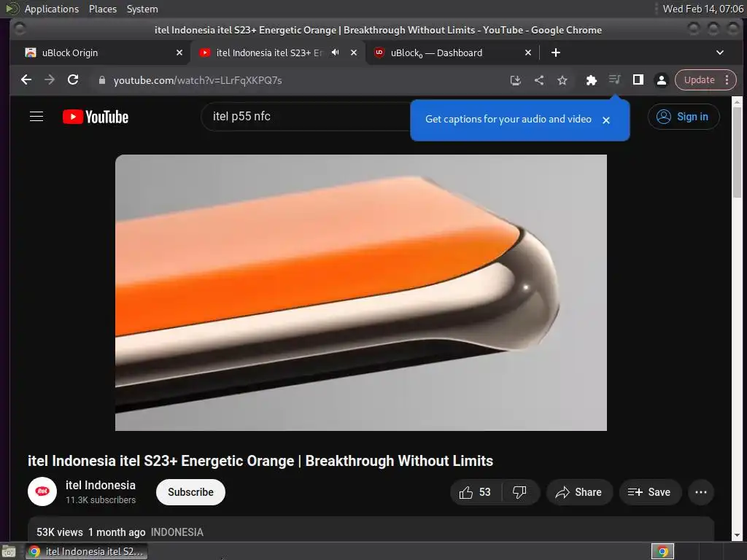
Task: Close the uBlock Origin tab
Action: click(179, 52)
